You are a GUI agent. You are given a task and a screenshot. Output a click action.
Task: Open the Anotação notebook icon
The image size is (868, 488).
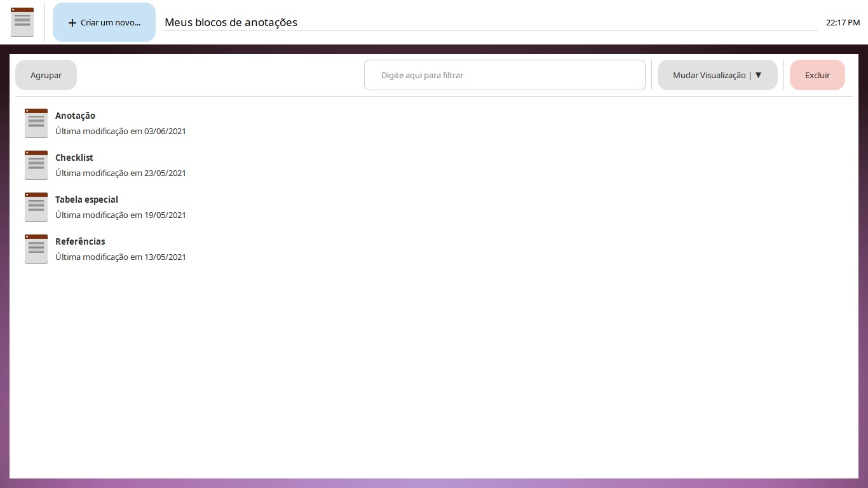(36, 123)
